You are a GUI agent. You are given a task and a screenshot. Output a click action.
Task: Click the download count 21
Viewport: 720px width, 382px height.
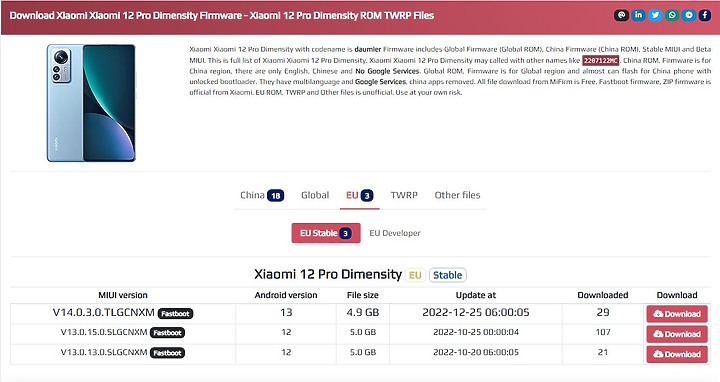pos(603,352)
